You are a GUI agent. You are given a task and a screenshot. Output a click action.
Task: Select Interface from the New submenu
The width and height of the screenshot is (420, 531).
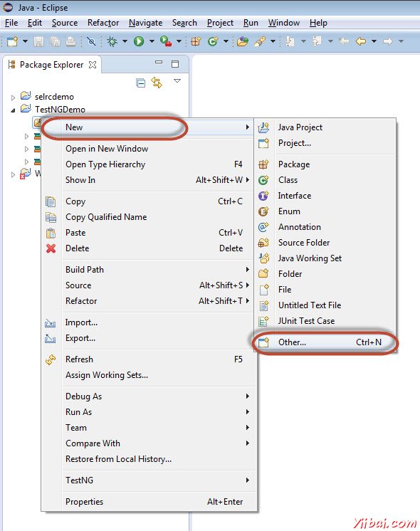[x=325, y=196]
